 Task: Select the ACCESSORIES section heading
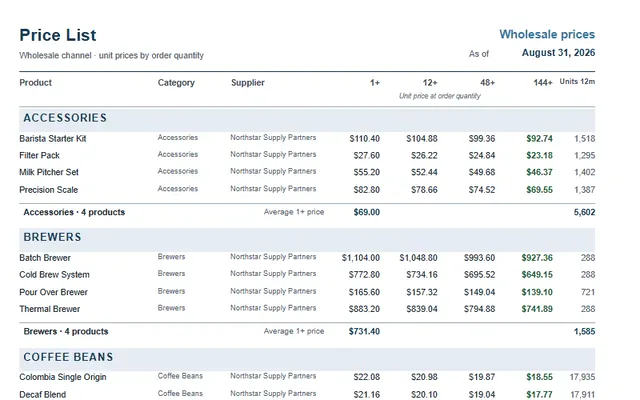click(x=65, y=118)
